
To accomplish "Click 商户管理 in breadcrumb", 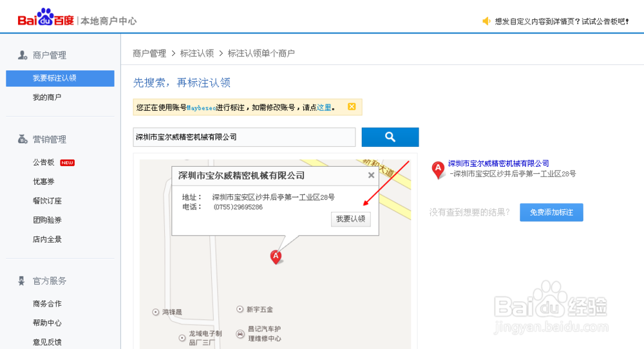I will tap(149, 53).
